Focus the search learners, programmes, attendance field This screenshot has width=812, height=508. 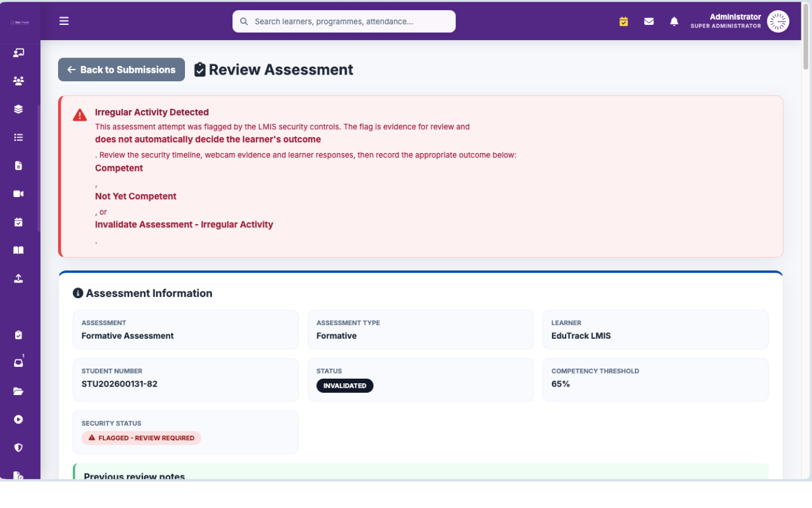[344, 21]
